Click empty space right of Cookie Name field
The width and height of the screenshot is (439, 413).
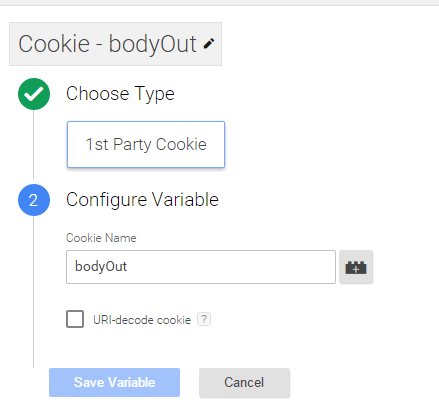pos(405,267)
